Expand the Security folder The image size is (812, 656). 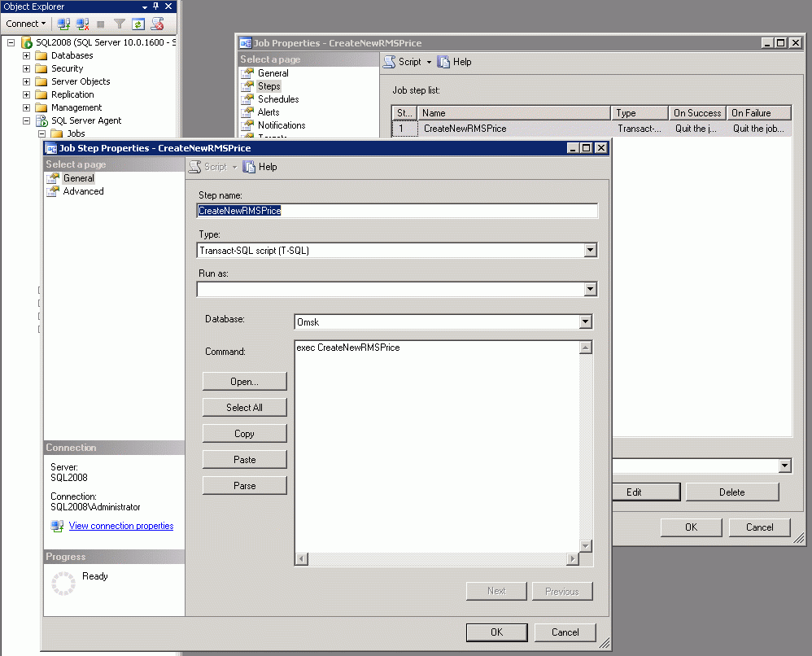[x=26, y=68]
